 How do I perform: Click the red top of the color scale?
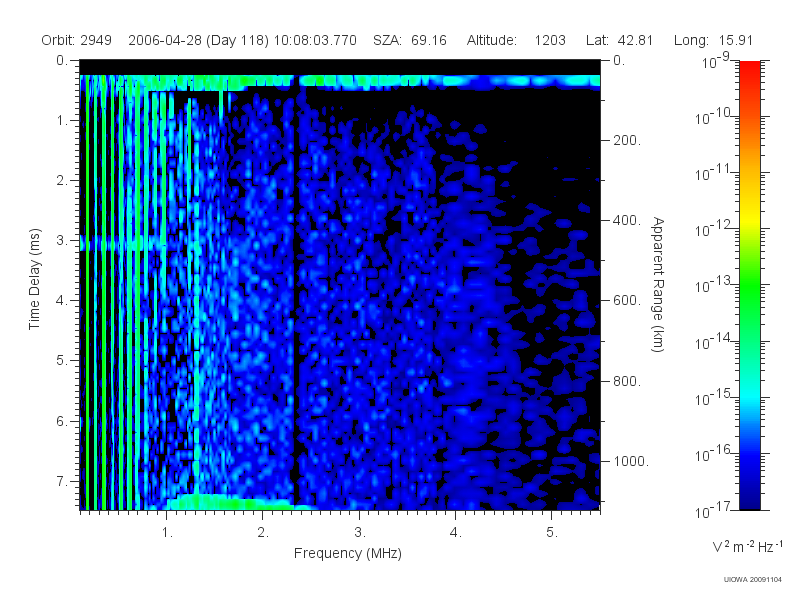750,69
